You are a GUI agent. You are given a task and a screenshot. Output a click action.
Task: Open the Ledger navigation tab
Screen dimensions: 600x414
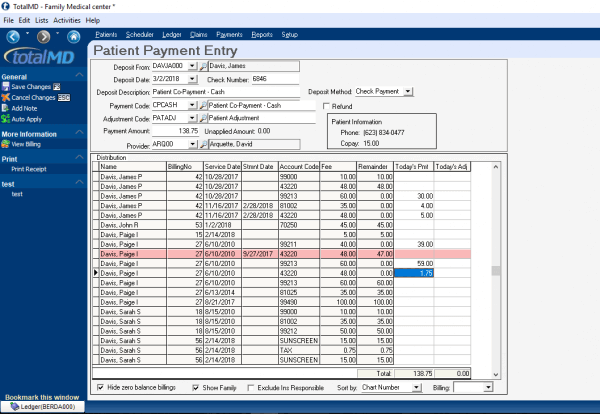coord(172,35)
